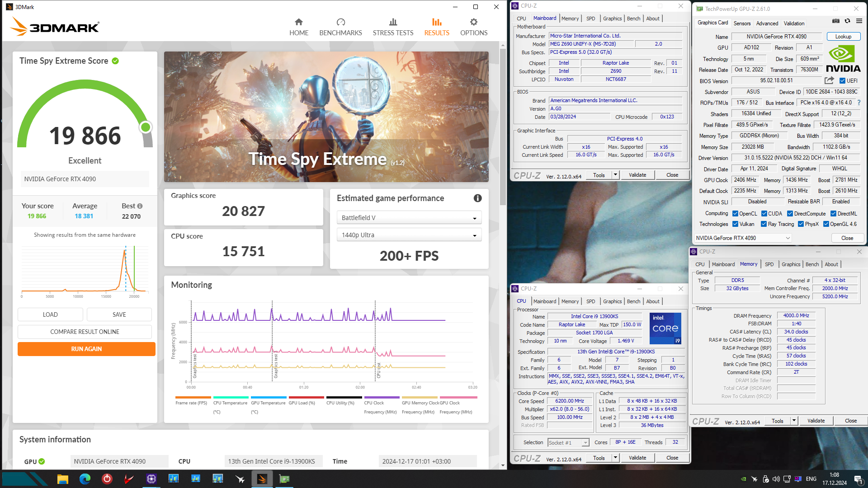Open File Explorer from the taskbar
The image size is (868, 488).
[x=63, y=479]
